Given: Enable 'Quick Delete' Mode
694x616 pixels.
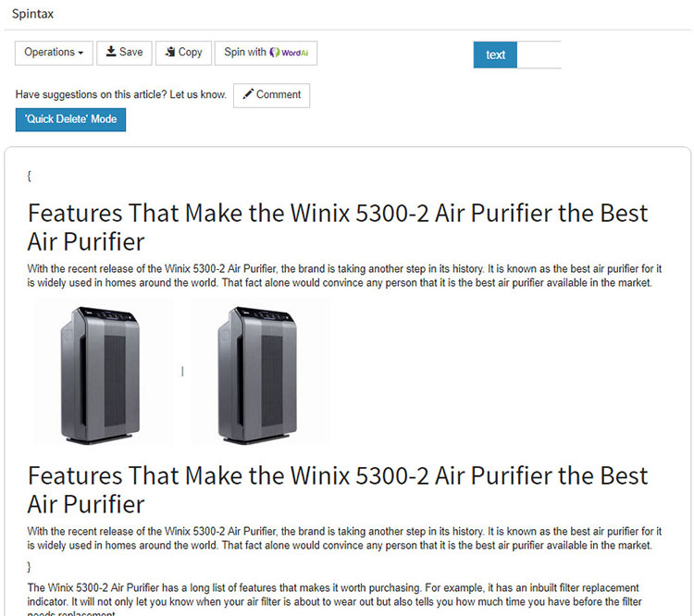Looking at the screenshot, I should pyautogui.click(x=71, y=119).
